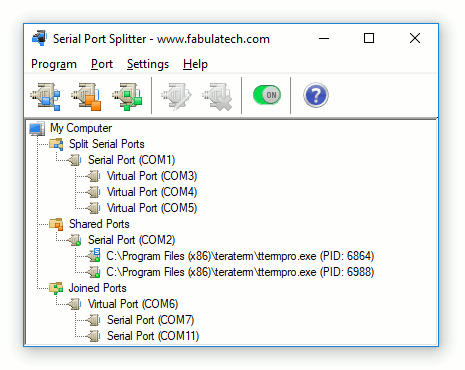Open the Program menu
This screenshot has height=370, width=465.
pos(54,64)
